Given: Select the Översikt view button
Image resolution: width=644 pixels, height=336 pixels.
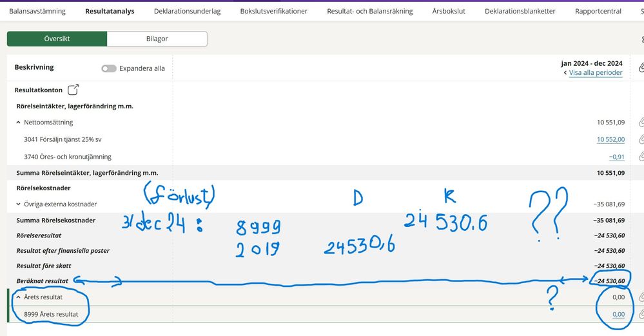Looking at the screenshot, I should point(57,39).
